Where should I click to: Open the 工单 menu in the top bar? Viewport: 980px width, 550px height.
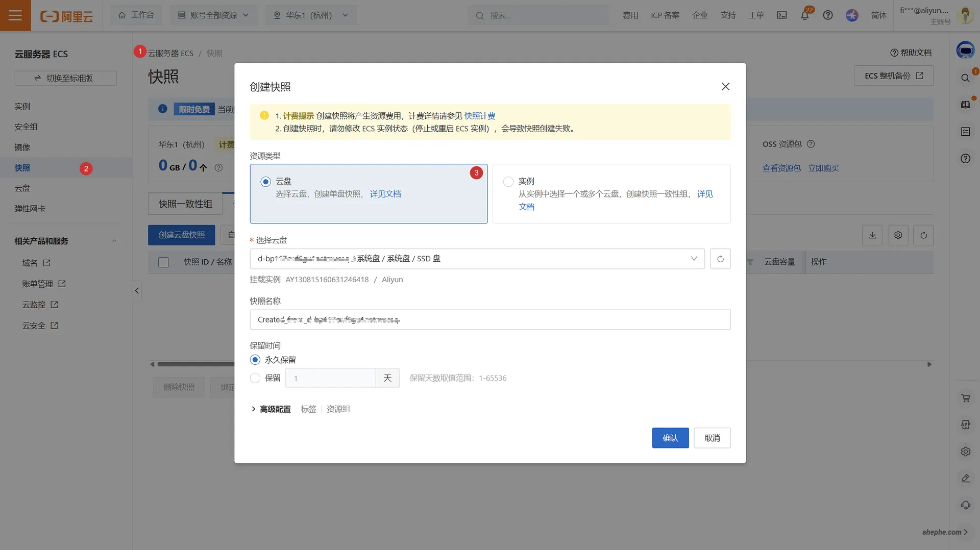pyautogui.click(x=756, y=15)
